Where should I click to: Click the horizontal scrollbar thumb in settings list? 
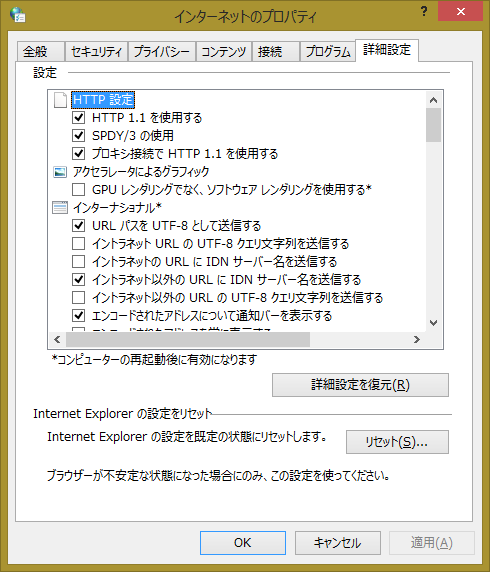(x=188, y=340)
